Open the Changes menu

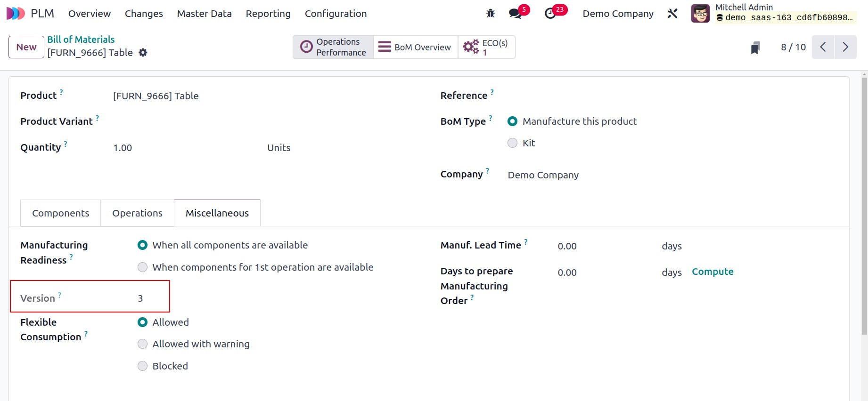[144, 14]
